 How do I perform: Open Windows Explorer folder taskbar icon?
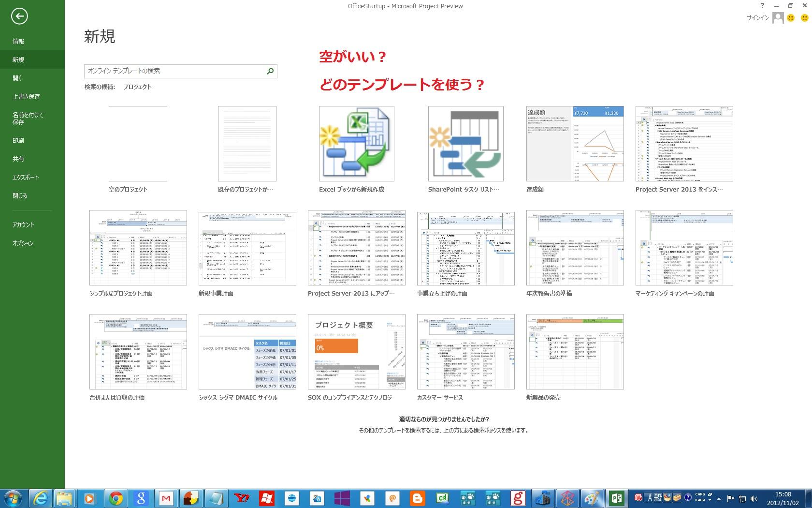[x=65, y=498]
